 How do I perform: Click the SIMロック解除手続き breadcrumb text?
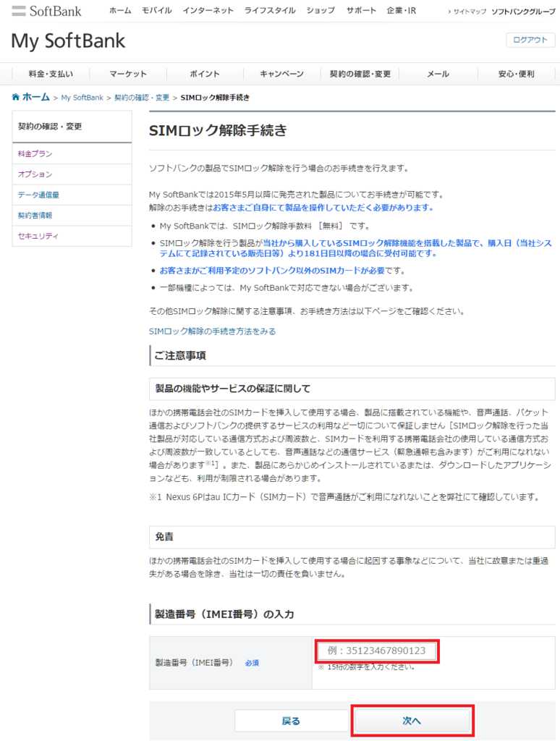pos(215,98)
